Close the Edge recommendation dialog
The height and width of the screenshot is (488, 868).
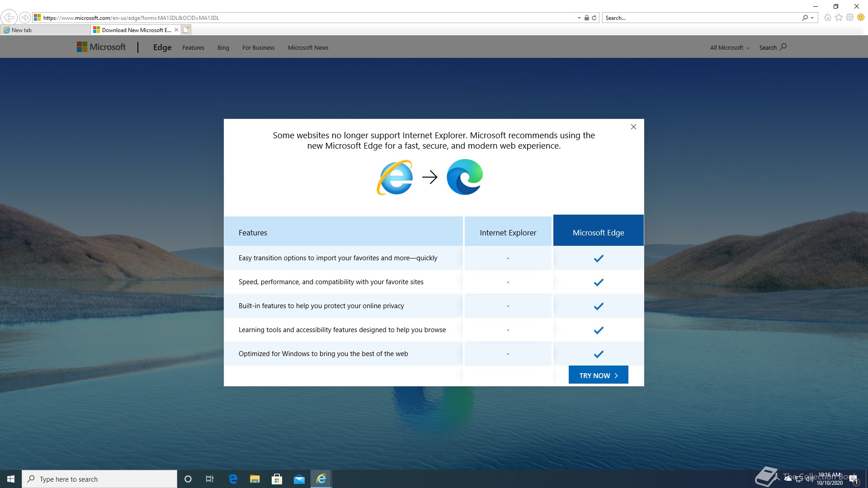(633, 127)
